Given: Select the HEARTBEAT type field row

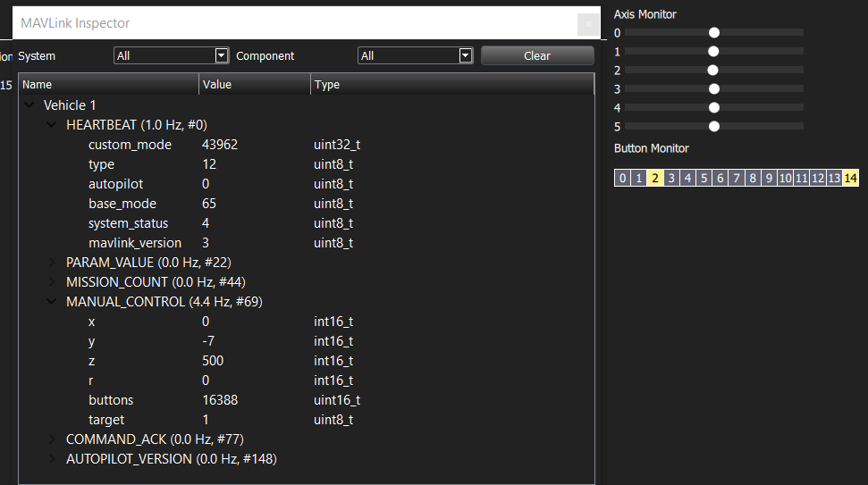Looking at the screenshot, I should pos(307,164).
